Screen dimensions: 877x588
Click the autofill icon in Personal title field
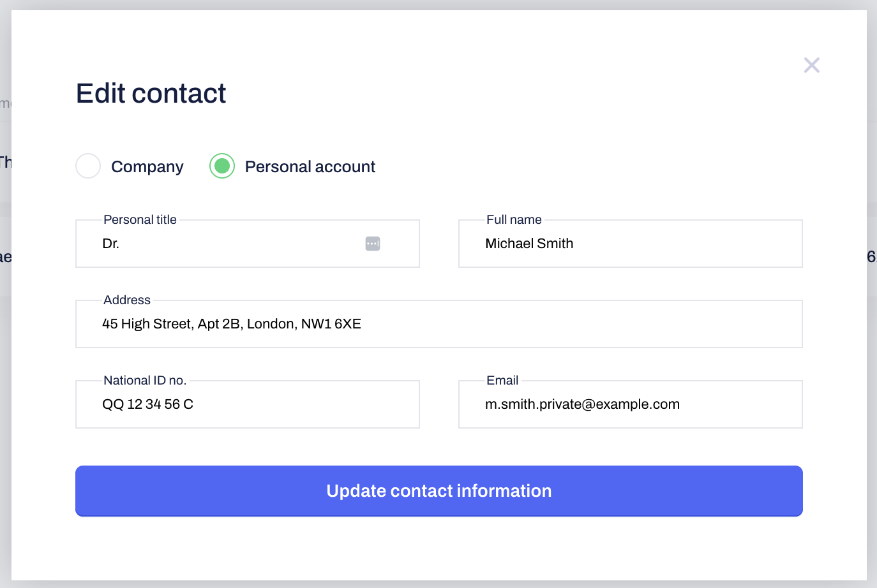(x=373, y=244)
